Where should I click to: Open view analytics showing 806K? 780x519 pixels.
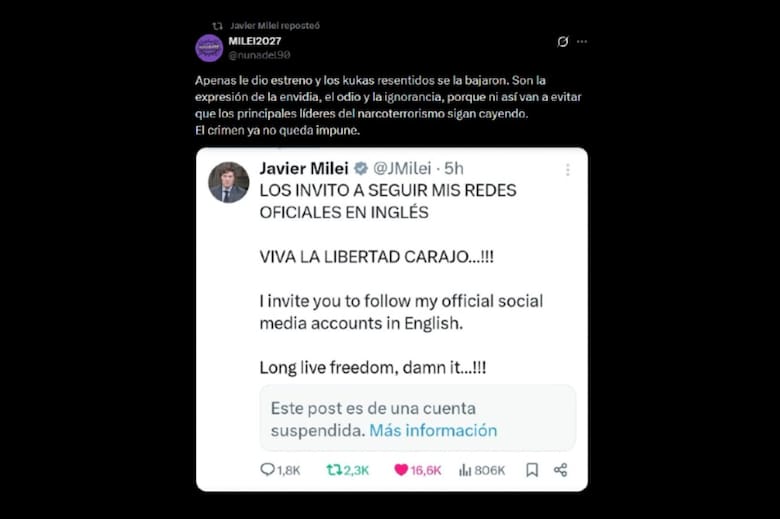tap(467, 469)
